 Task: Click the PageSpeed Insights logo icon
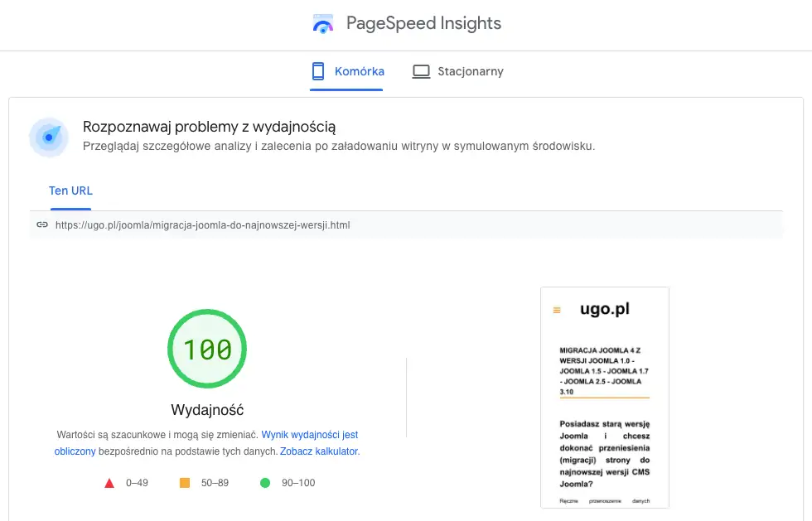click(x=323, y=24)
